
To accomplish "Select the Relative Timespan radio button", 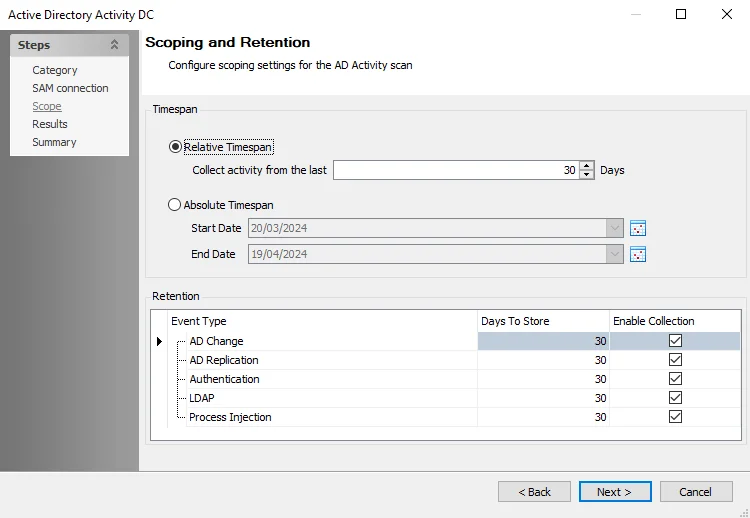I will pyautogui.click(x=175, y=147).
